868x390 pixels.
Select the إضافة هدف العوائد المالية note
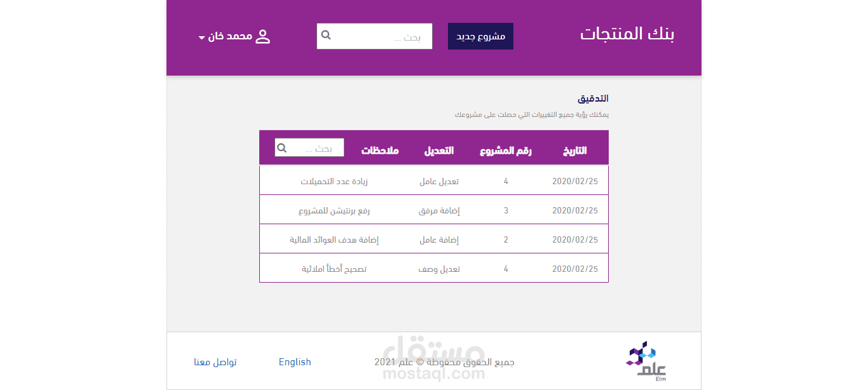(x=334, y=239)
